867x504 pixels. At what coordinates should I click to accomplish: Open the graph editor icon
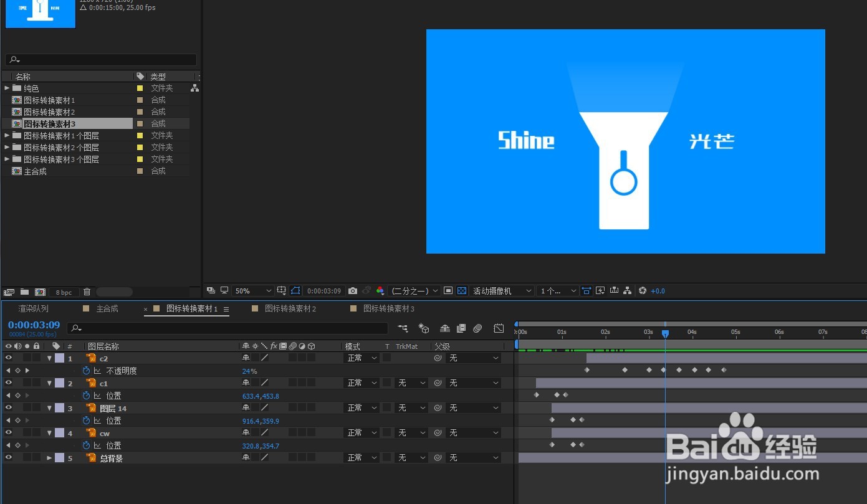click(x=499, y=328)
